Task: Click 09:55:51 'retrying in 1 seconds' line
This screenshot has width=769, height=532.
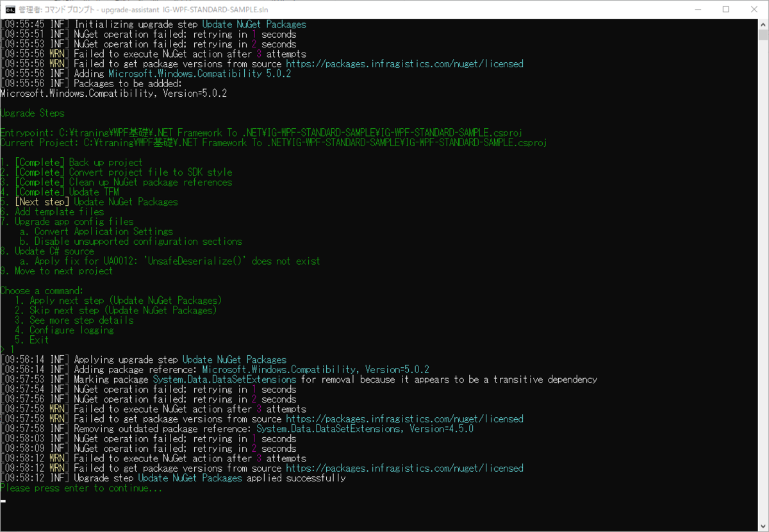Action: [x=148, y=35]
